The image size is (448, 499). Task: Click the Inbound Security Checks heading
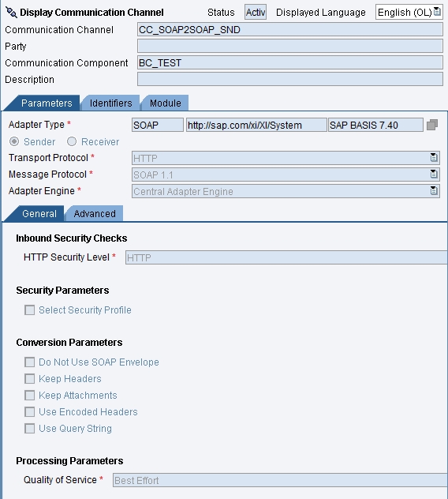tap(72, 238)
